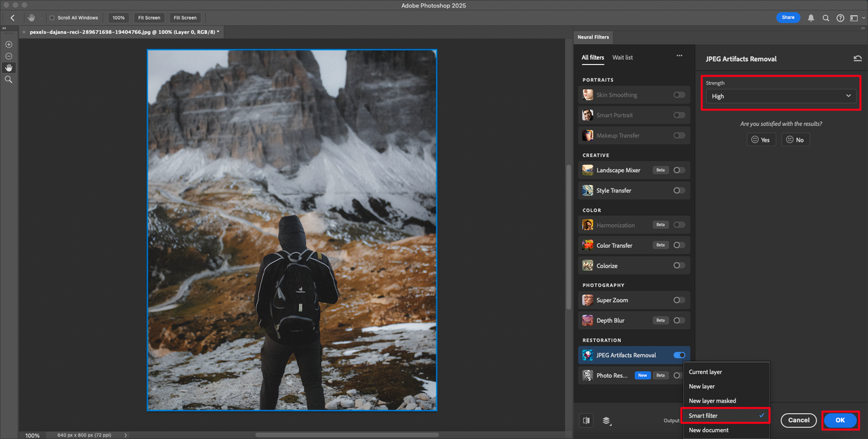Click the OK button
Screen dimensions: 868x439
tap(840, 420)
